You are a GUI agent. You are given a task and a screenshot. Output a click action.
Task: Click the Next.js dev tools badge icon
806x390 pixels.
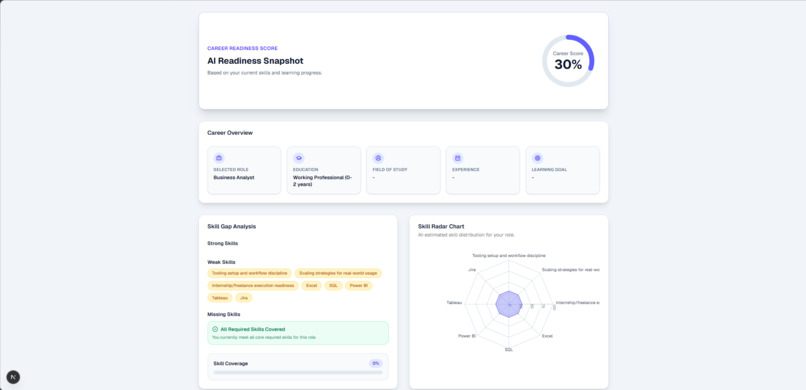tap(13, 377)
